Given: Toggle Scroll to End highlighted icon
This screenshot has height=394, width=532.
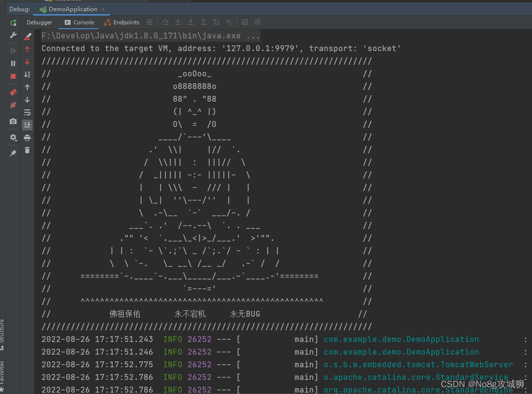Looking at the screenshot, I should (27, 125).
